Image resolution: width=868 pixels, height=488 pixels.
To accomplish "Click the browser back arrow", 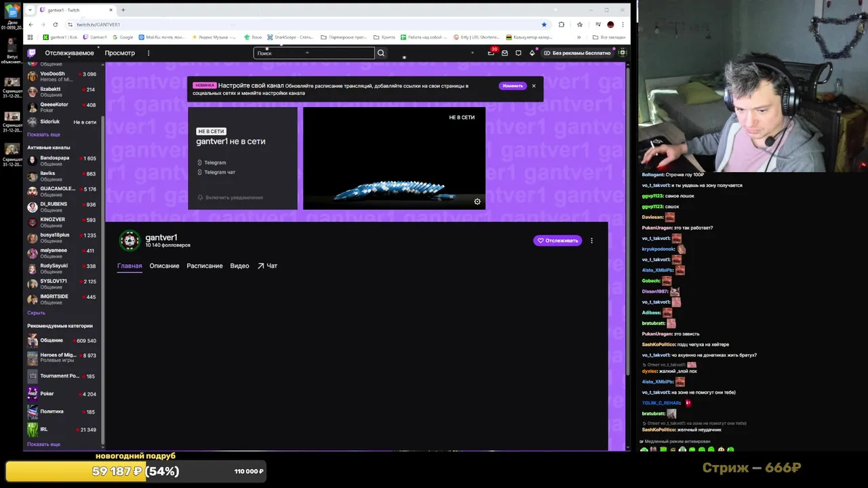I will [x=31, y=24].
